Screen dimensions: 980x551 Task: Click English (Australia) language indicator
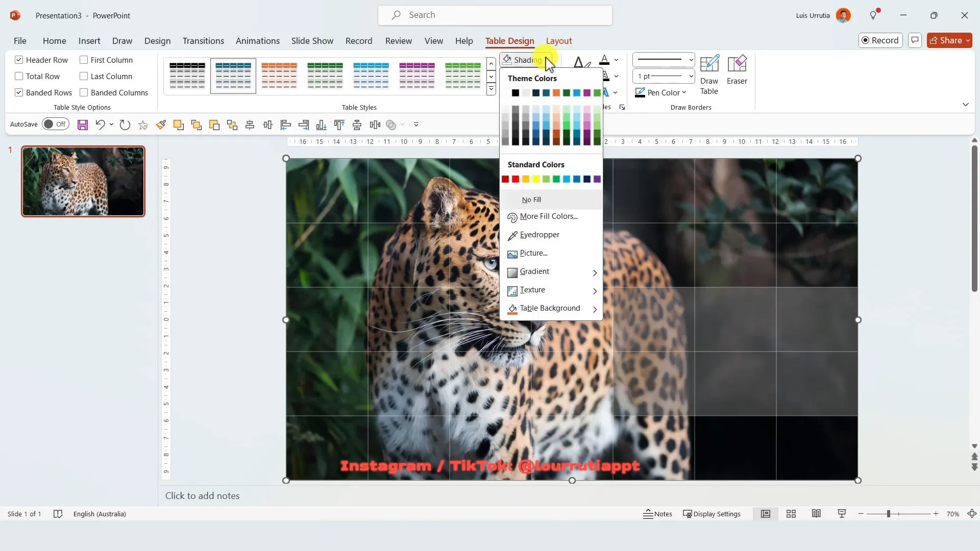point(100,514)
